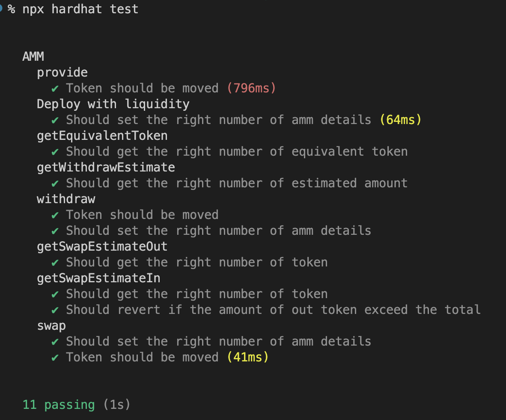
Task: Click the swap section heading
Action: click(51, 326)
